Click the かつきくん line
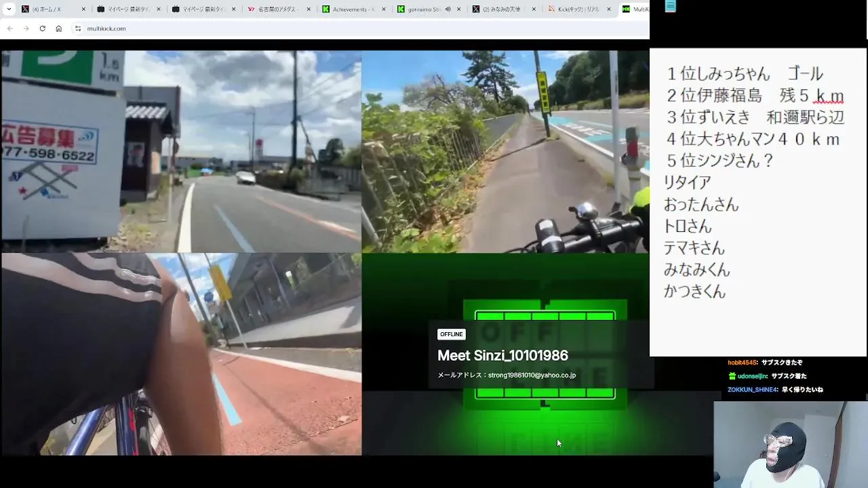 pyautogui.click(x=694, y=291)
